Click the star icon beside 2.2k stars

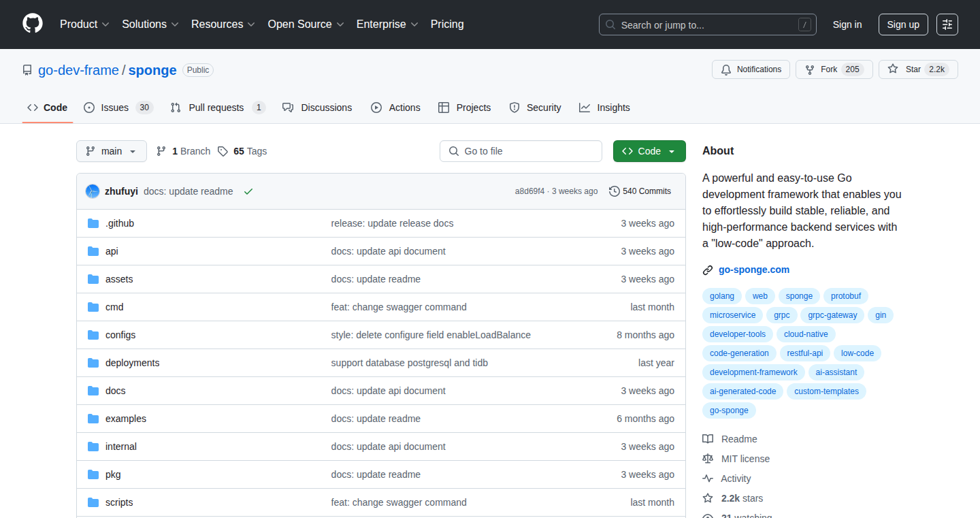[708, 498]
